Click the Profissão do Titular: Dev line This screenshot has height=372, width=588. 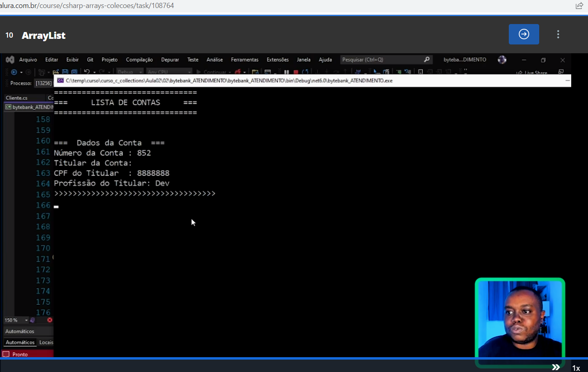(112, 183)
